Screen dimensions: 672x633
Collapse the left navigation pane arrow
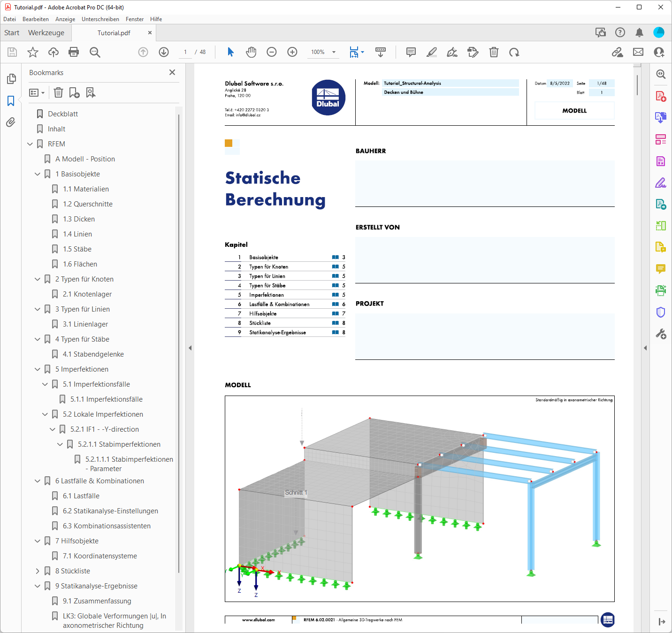click(x=190, y=348)
